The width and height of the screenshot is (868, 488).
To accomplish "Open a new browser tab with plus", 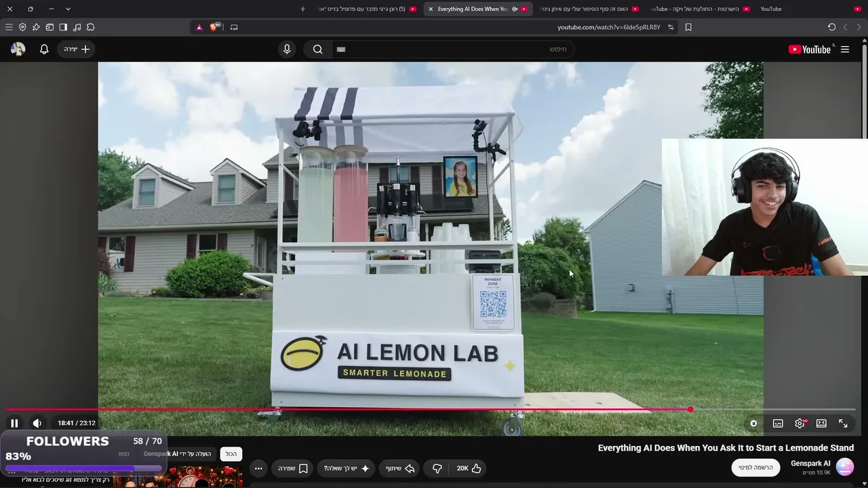I will pyautogui.click(x=303, y=9).
